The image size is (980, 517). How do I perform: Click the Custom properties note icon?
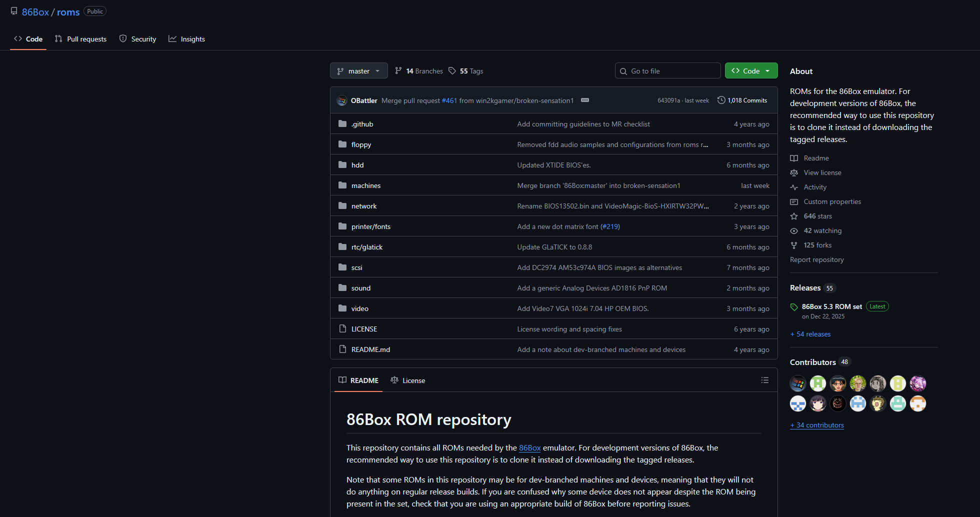click(x=794, y=202)
